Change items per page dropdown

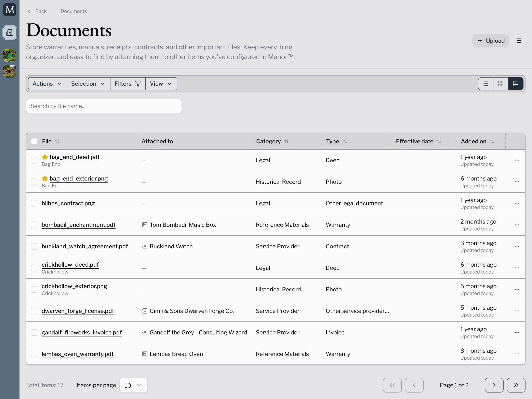click(x=133, y=385)
